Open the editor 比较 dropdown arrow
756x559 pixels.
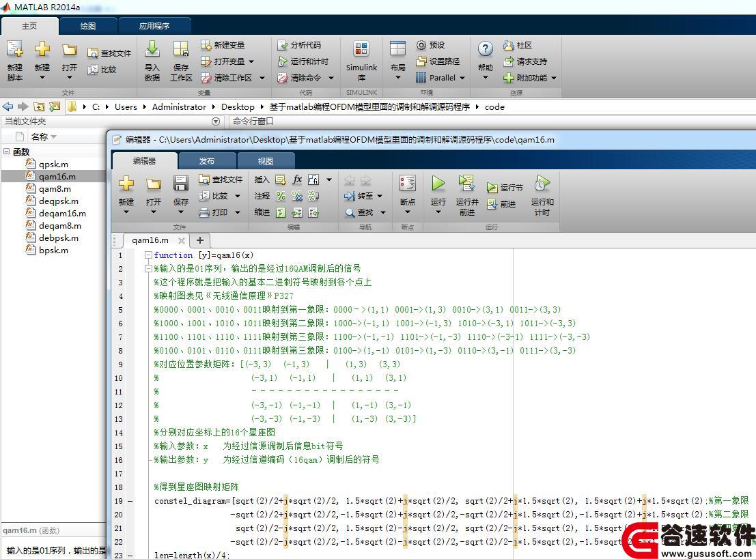[238, 196]
